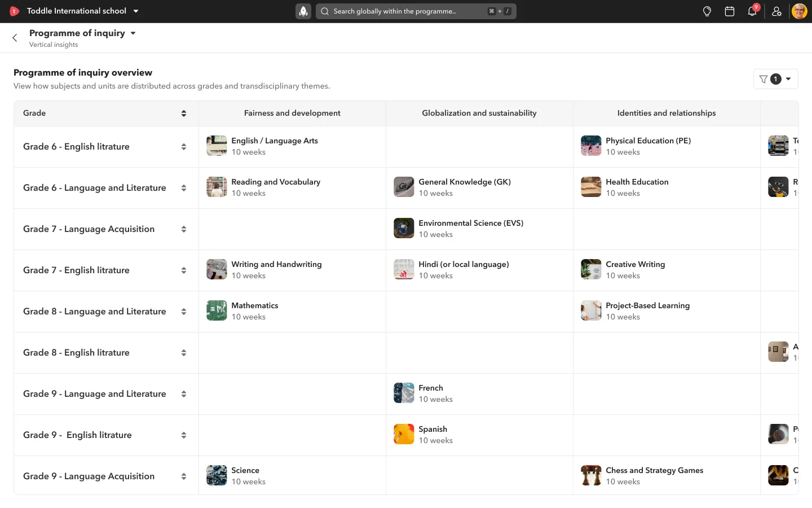The width and height of the screenshot is (812, 508).
Task: Open the English / Language Arts unit
Action: pos(274,141)
